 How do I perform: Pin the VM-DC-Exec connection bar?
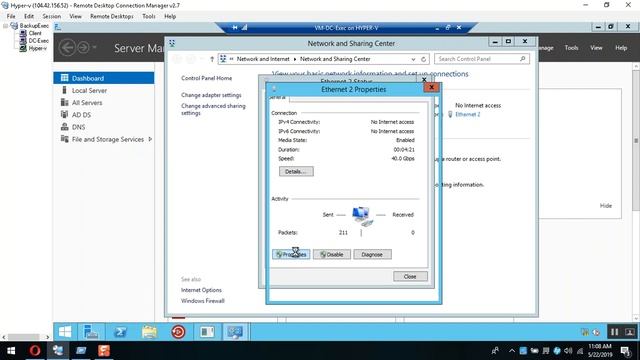pyautogui.click(x=235, y=28)
